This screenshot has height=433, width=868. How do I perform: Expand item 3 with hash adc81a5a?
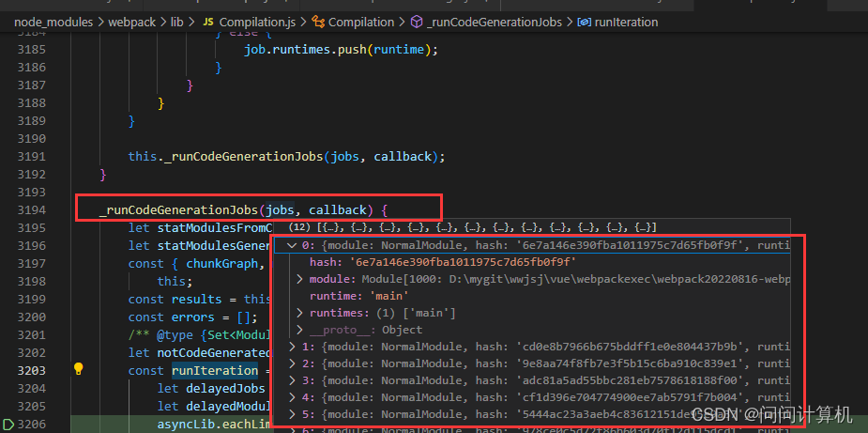coord(291,381)
